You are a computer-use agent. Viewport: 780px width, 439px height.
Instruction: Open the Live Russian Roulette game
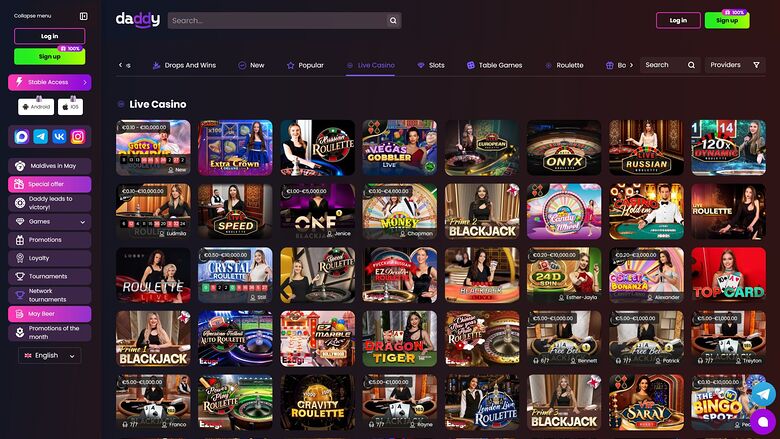tap(646, 148)
